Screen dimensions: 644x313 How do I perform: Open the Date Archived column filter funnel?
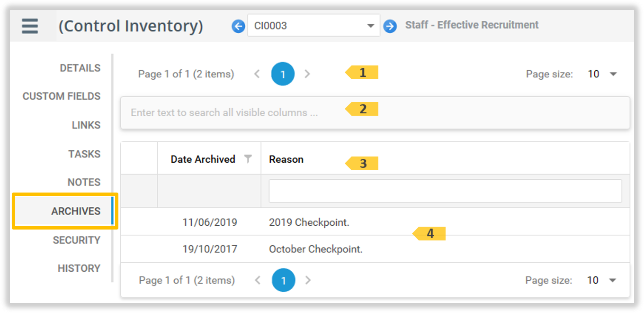pyautogui.click(x=248, y=159)
